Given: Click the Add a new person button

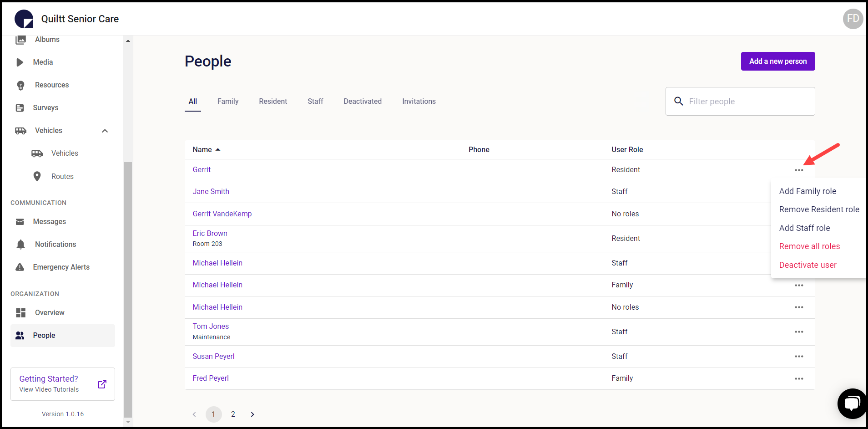Looking at the screenshot, I should (777, 61).
